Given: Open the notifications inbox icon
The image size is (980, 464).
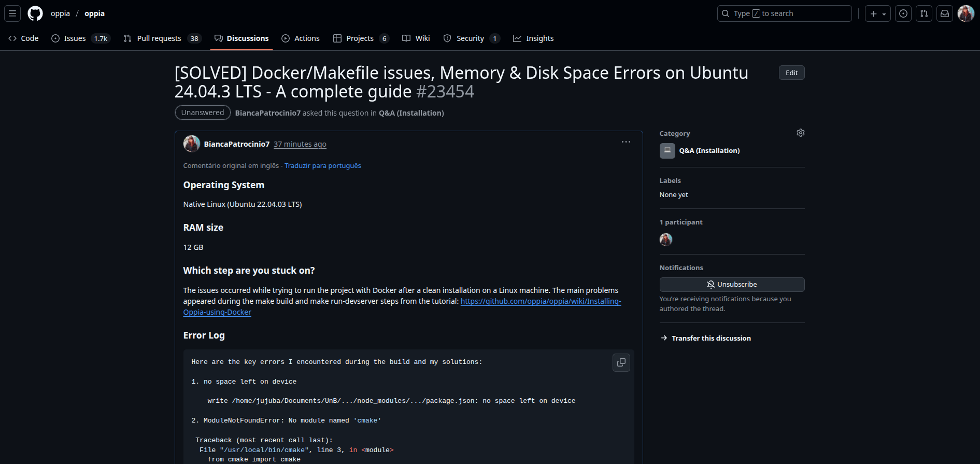Looking at the screenshot, I should pyautogui.click(x=944, y=13).
